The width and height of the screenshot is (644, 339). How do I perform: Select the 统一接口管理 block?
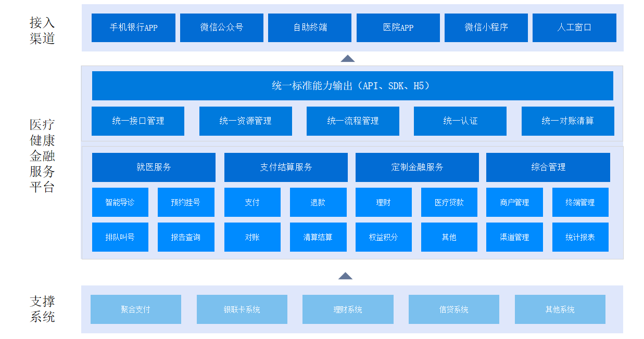pos(138,121)
